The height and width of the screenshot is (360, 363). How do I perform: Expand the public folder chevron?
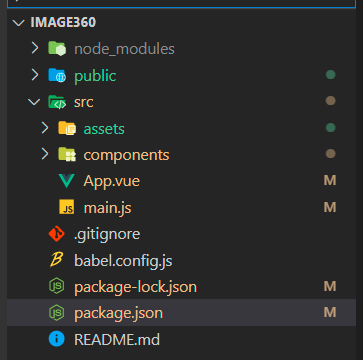click(x=35, y=75)
